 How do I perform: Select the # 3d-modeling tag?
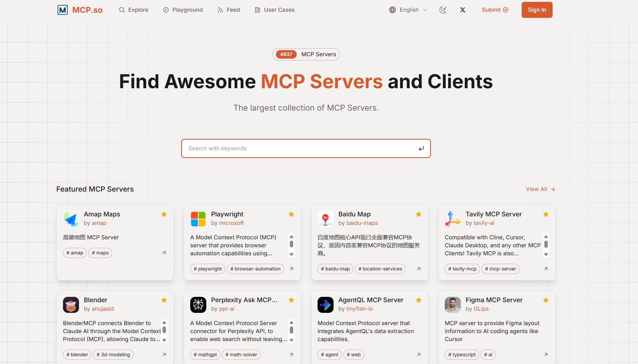(113, 355)
